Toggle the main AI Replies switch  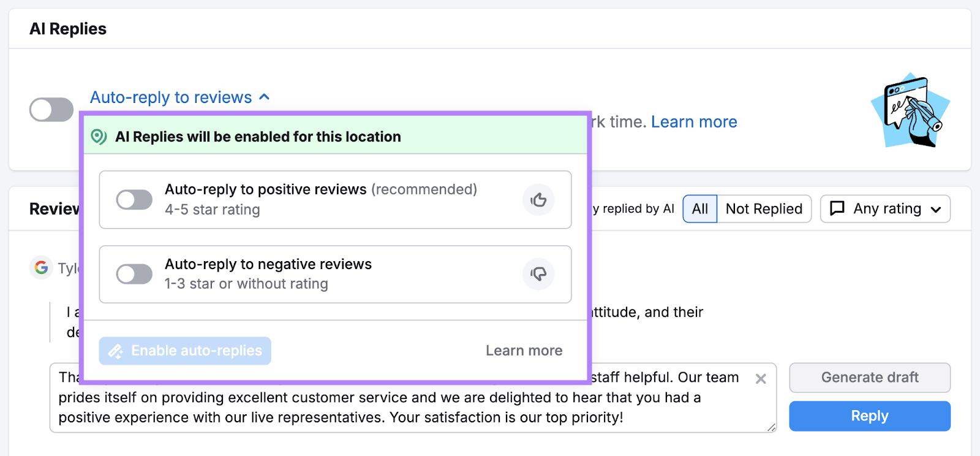coord(51,110)
